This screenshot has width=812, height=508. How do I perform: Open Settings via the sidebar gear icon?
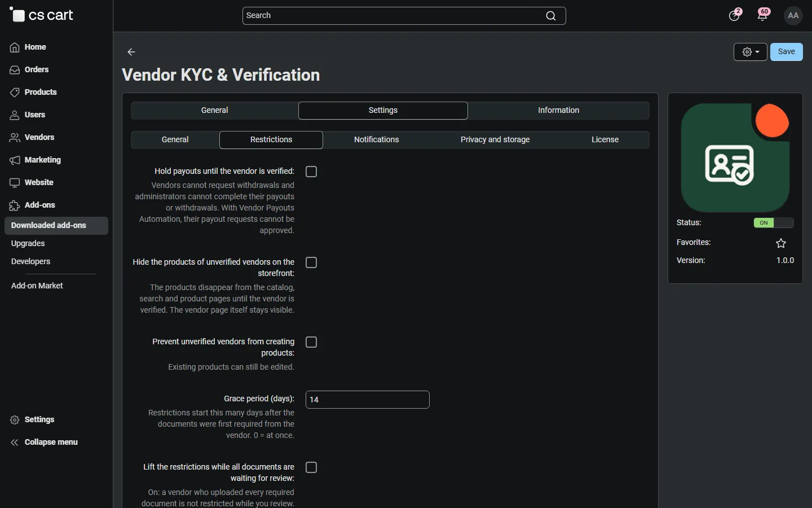pos(15,420)
